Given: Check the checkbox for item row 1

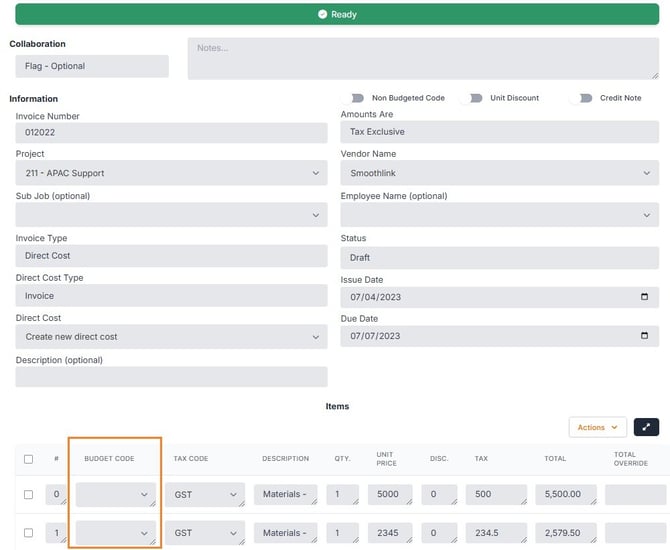Looking at the screenshot, I should point(29,533).
